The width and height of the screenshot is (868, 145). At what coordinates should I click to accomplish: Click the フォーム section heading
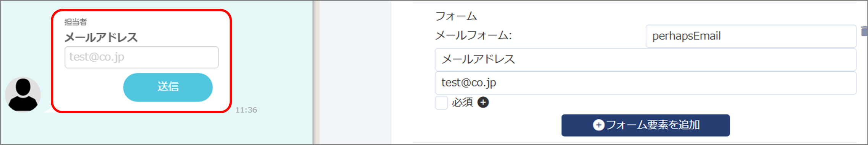click(456, 16)
